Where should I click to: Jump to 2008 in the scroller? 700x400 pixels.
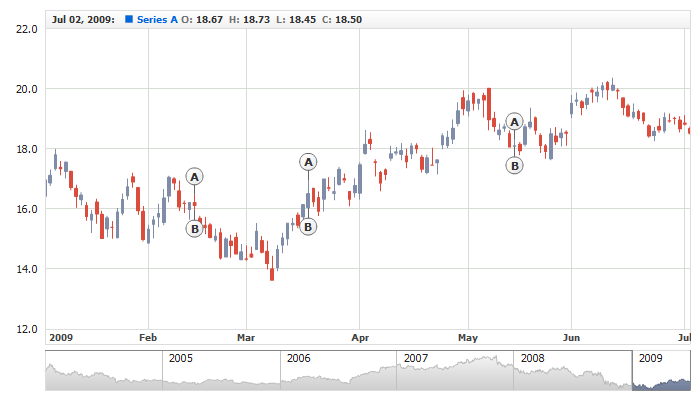pos(532,358)
